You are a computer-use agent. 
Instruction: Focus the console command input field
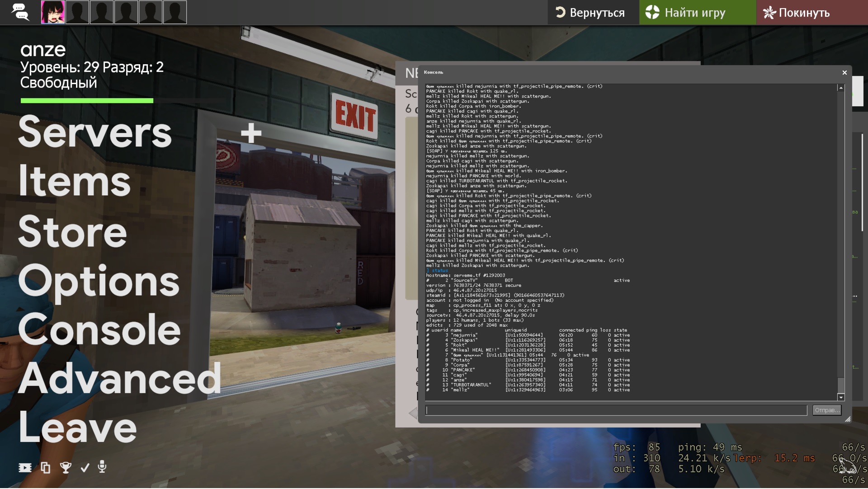[616, 410]
